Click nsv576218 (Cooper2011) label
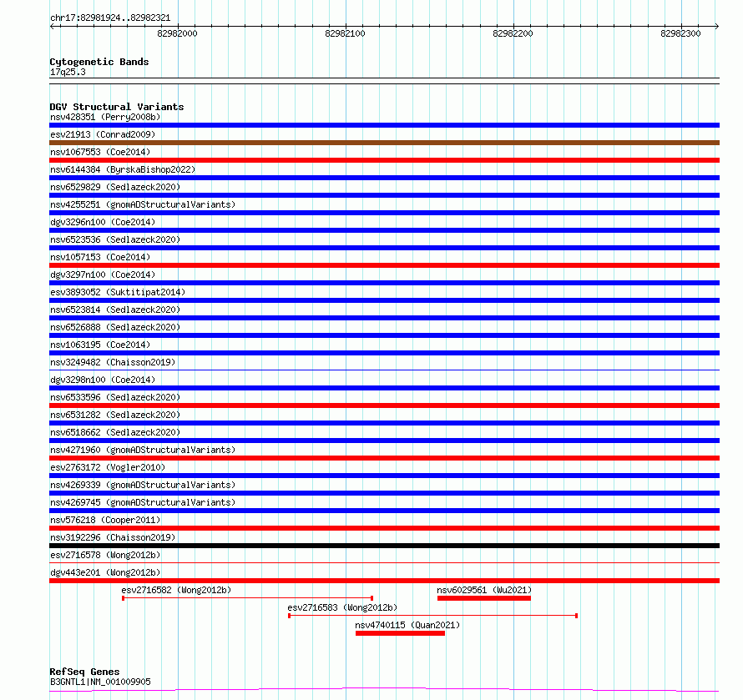The width and height of the screenshot is (743, 700). 105,520
